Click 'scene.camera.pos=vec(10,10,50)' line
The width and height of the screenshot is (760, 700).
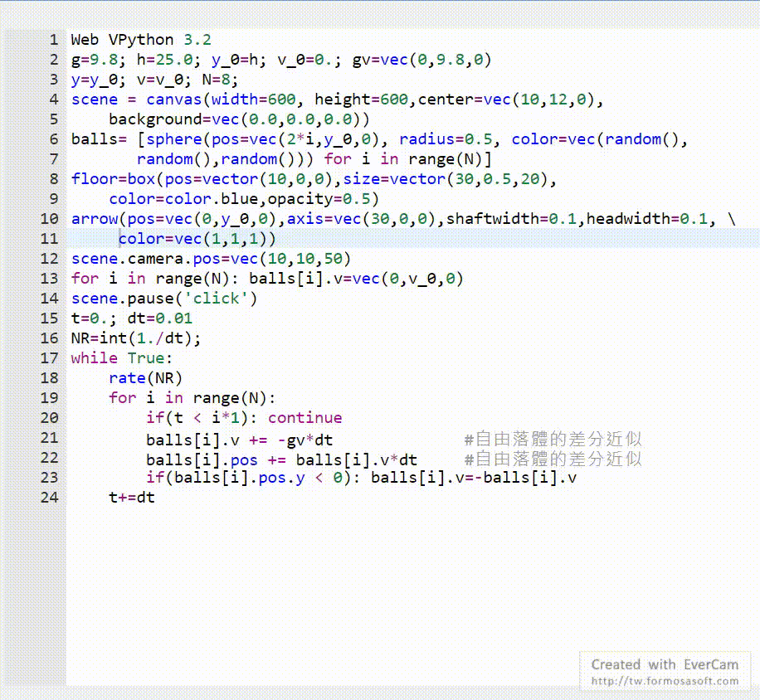coord(211,259)
